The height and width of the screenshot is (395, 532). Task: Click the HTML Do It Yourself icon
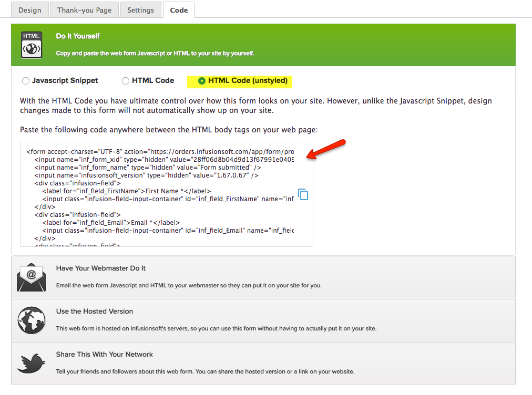pyautogui.click(x=32, y=45)
